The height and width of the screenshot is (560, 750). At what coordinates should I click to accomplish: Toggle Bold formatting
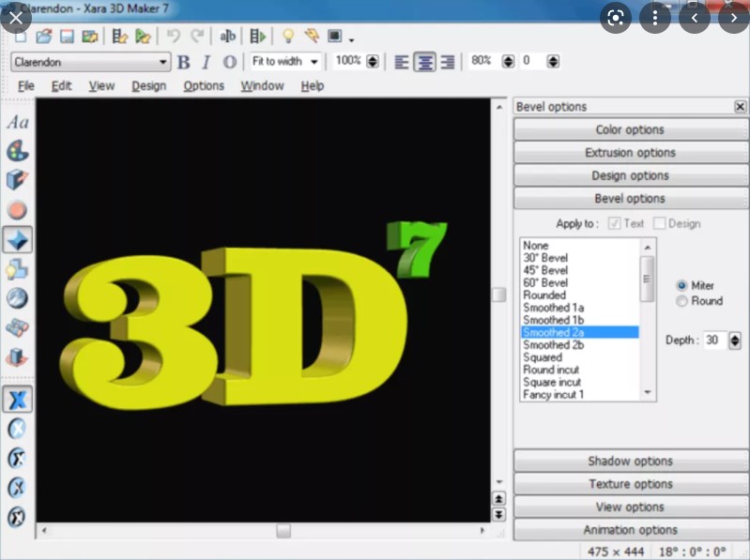pos(184,62)
